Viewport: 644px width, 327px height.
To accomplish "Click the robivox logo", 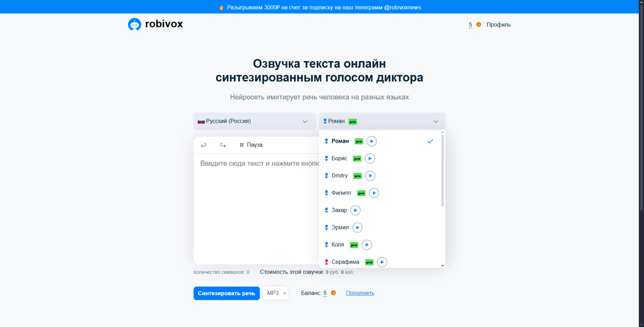I will (155, 24).
